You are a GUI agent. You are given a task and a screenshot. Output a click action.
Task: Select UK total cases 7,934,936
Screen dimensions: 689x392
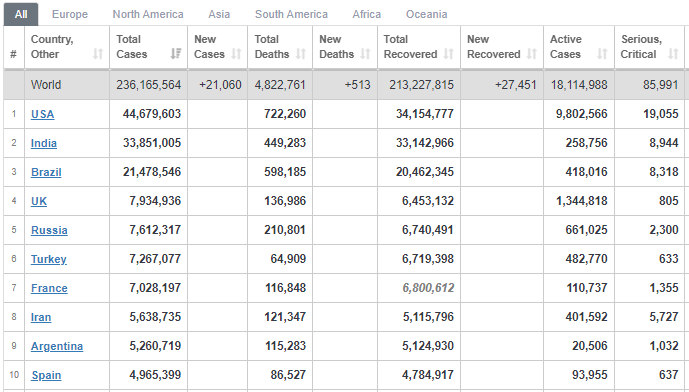point(155,201)
